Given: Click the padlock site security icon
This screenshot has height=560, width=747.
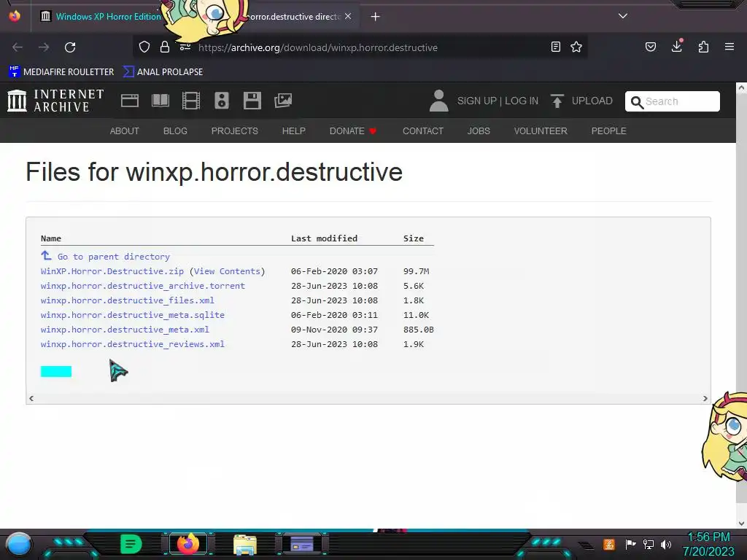Looking at the screenshot, I should coord(165,47).
